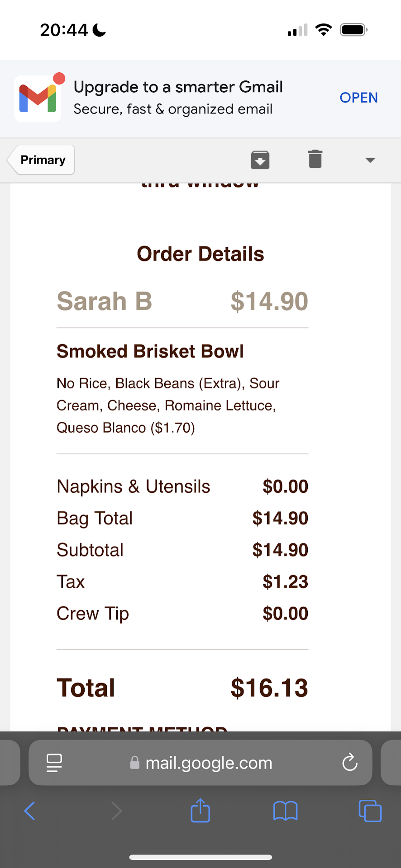
Task: Tap the archive email icon
Action: pos(260,160)
